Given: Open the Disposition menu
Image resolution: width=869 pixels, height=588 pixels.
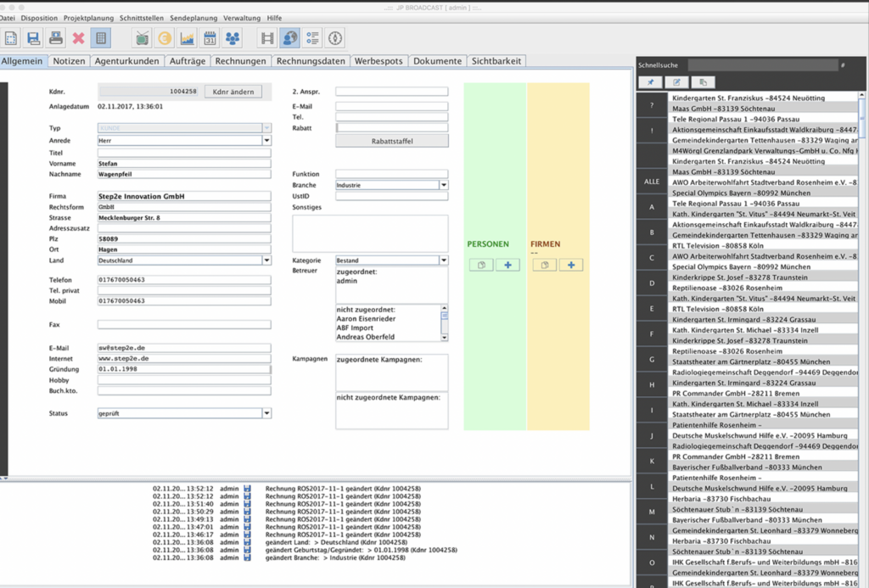Looking at the screenshot, I should [39, 19].
